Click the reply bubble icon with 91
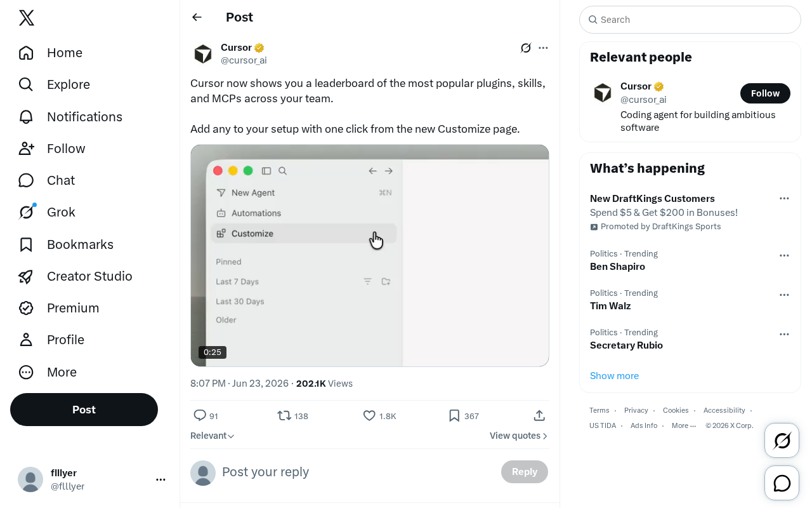Image resolution: width=812 pixels, height=508 pixels. point(200,415)
